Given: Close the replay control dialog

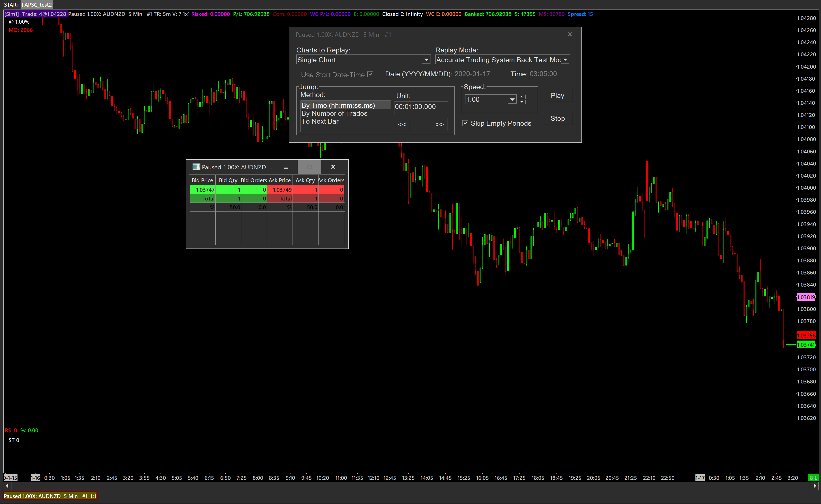Looking at the screenshot, I should pyautogui.click(x=570, y=34).
